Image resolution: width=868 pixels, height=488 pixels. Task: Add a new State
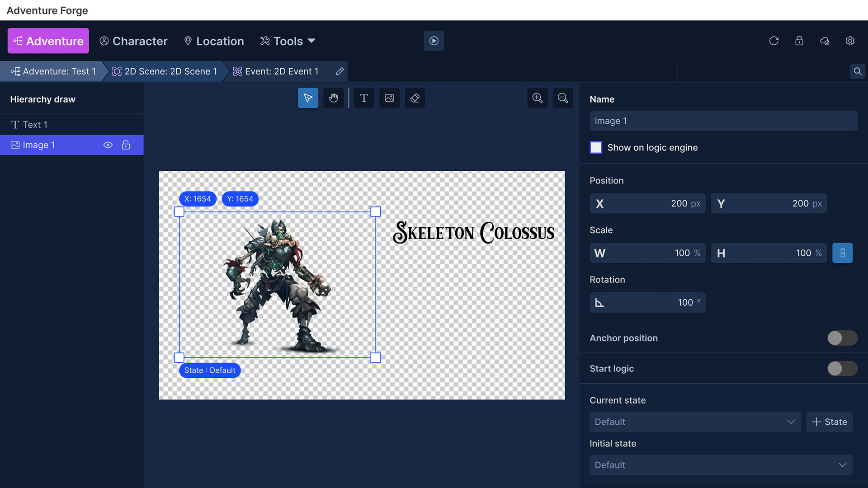(x=829, y=422)
